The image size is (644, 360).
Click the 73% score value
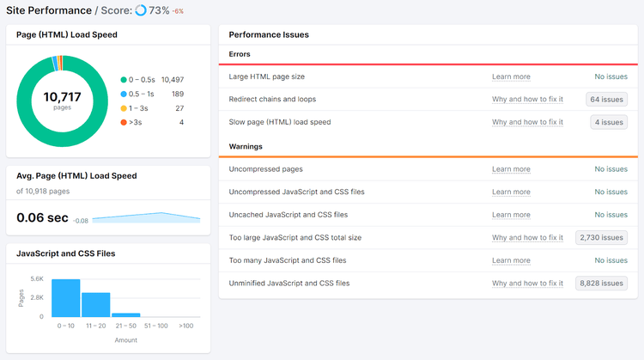pos(159,10)
